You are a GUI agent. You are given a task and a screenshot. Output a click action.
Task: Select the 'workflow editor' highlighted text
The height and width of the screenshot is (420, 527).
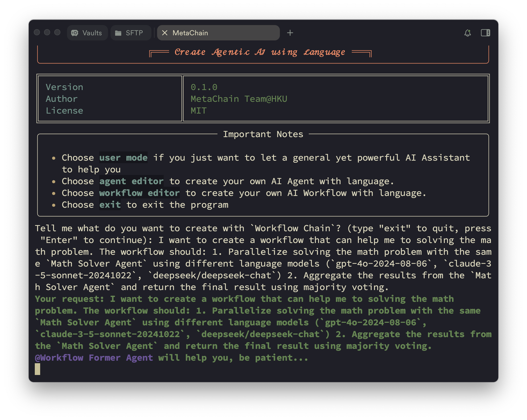(139, 193)
